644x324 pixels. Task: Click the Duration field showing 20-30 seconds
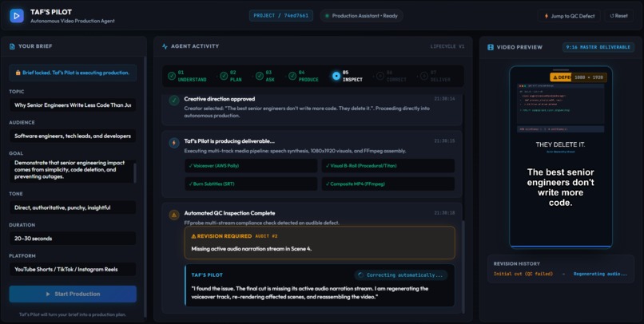click(x=73, y=239)
